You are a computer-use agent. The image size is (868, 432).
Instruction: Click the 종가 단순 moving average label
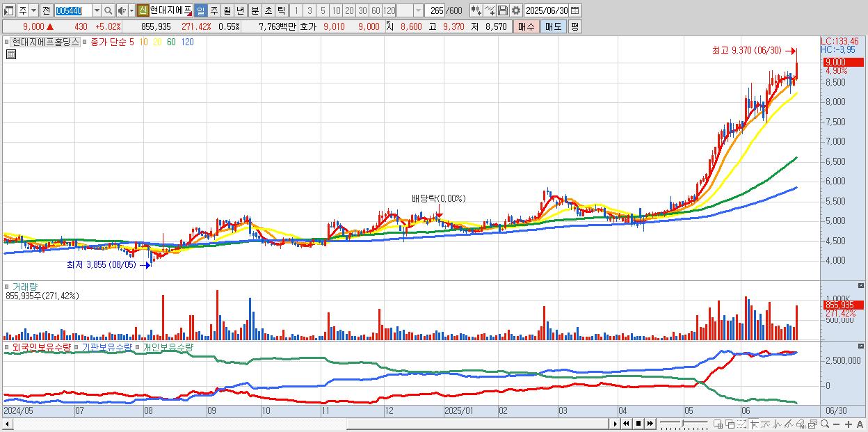click(x=109, y=42)
